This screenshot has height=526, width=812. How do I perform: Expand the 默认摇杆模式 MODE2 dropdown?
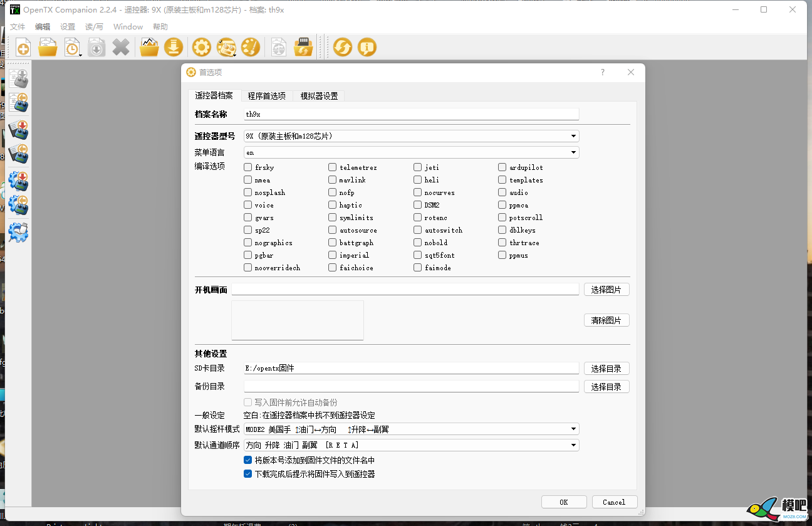411,429
